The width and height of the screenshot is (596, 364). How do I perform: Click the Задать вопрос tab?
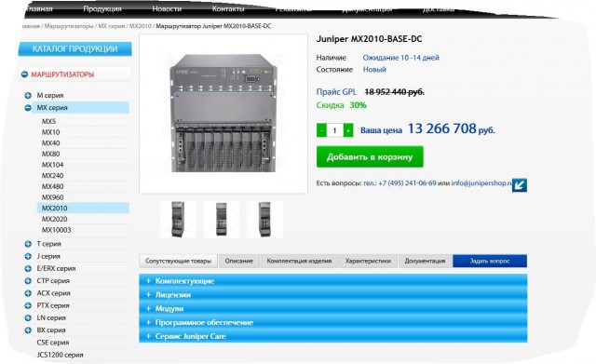click(x=490, y=261)
